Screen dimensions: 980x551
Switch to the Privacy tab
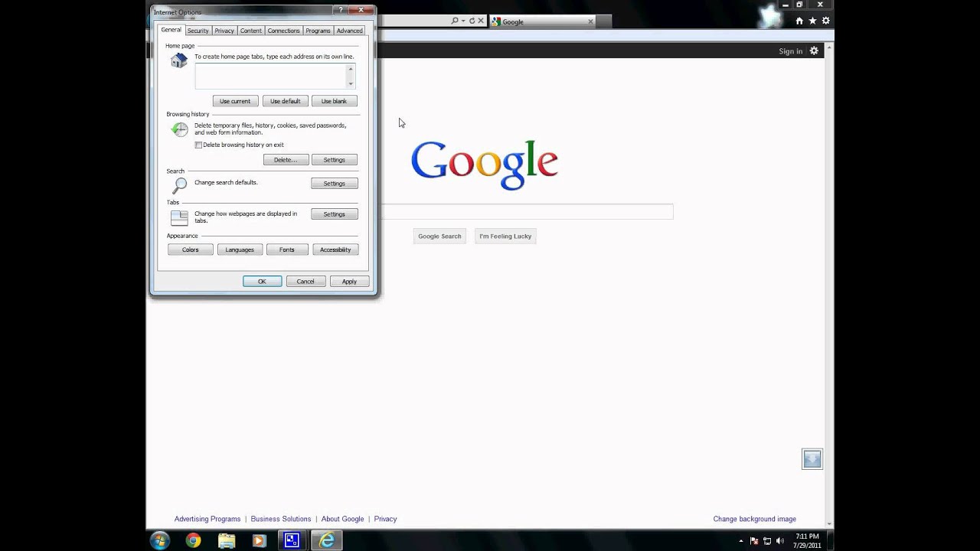(224, 31)
